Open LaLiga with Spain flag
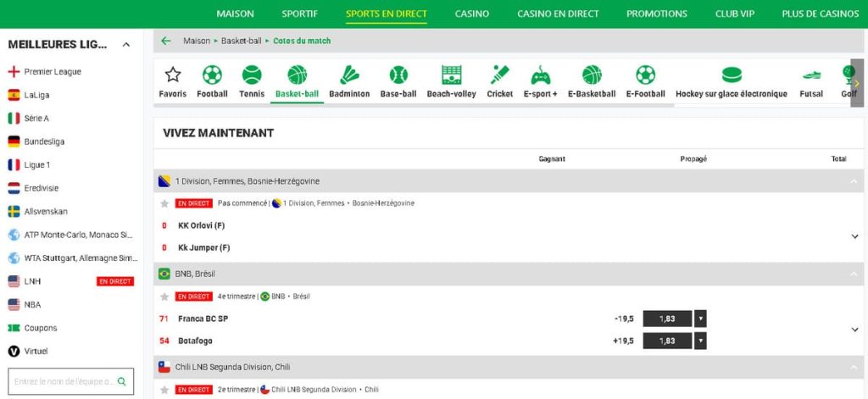Image resolution: width=868 pixels, height=399 pixels. (29, 95)
